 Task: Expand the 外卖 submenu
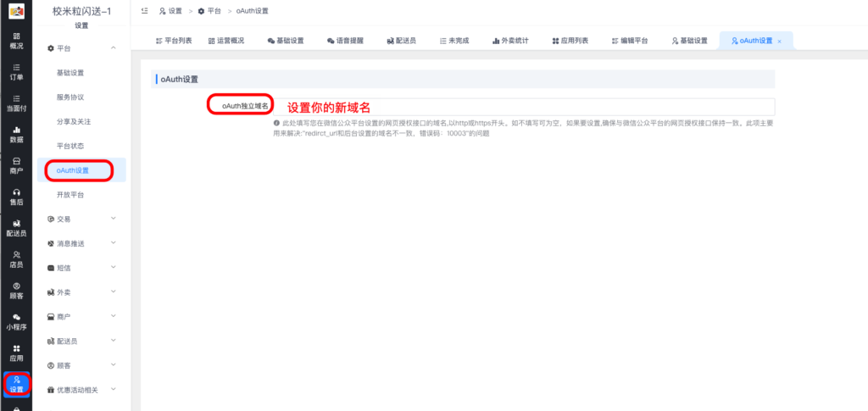(114, 292)
